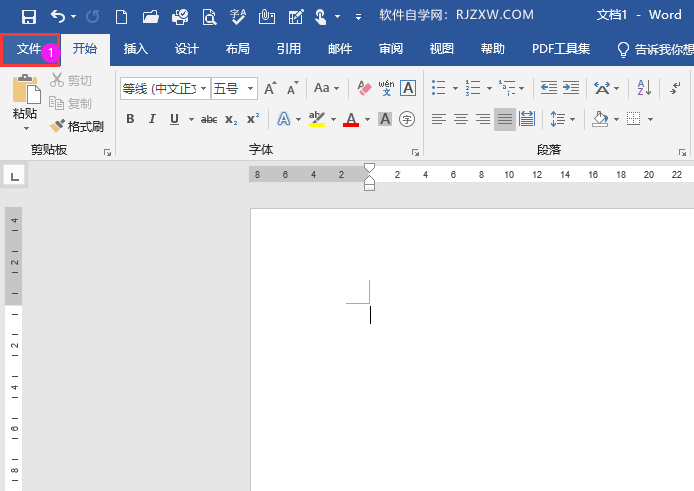Viewport: 694px width, 491px height.
Task: Open the Aa change case menu
Action: (x=326, y=88)
